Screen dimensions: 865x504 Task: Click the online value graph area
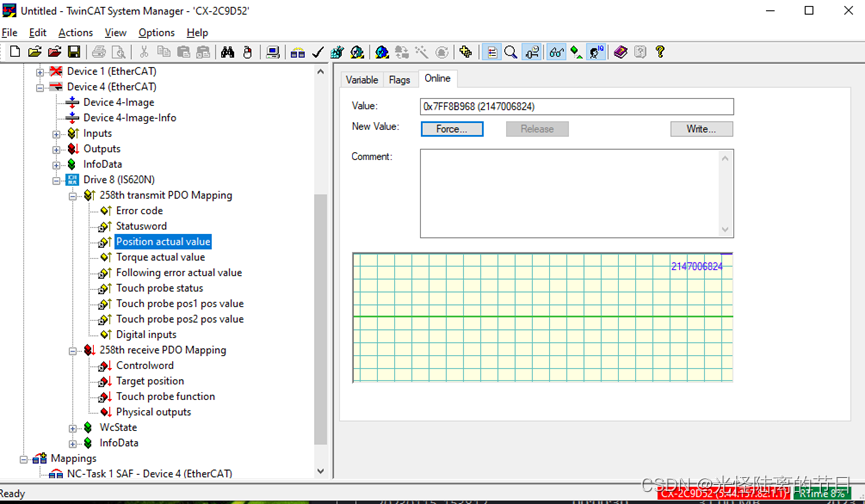[543, 318]
